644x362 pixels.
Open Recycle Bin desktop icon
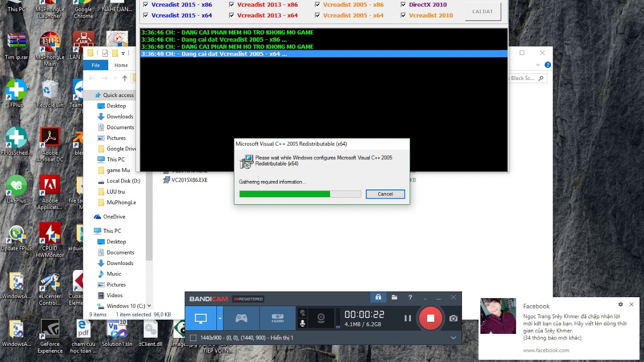pyautogui.click(x=50, y=95)
